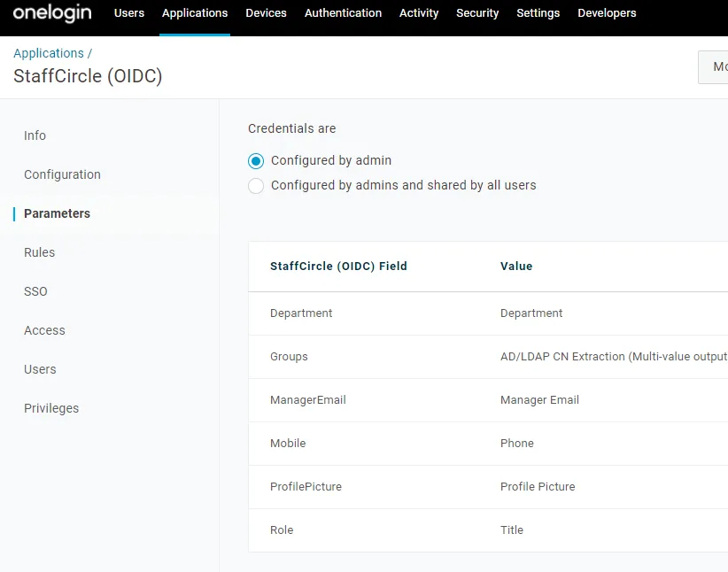
Task: Open the Groups field row
Action: (x=488, y=357)
